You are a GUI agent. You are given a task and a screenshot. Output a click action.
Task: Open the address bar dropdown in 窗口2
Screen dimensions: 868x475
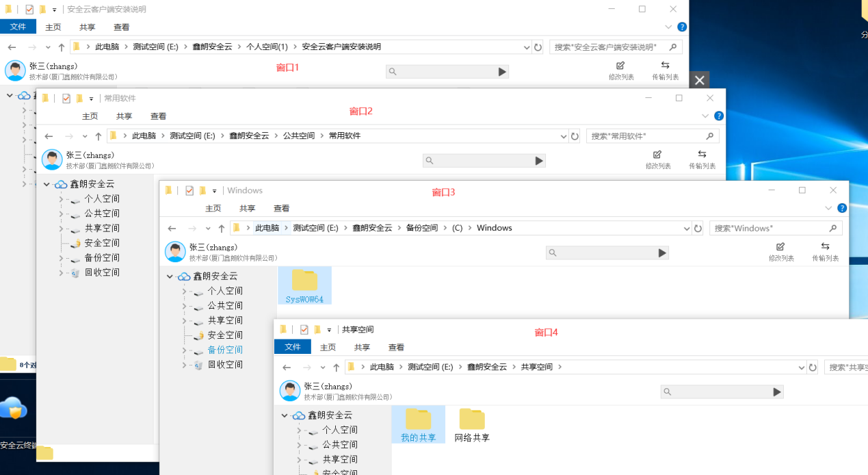[562, 136]
